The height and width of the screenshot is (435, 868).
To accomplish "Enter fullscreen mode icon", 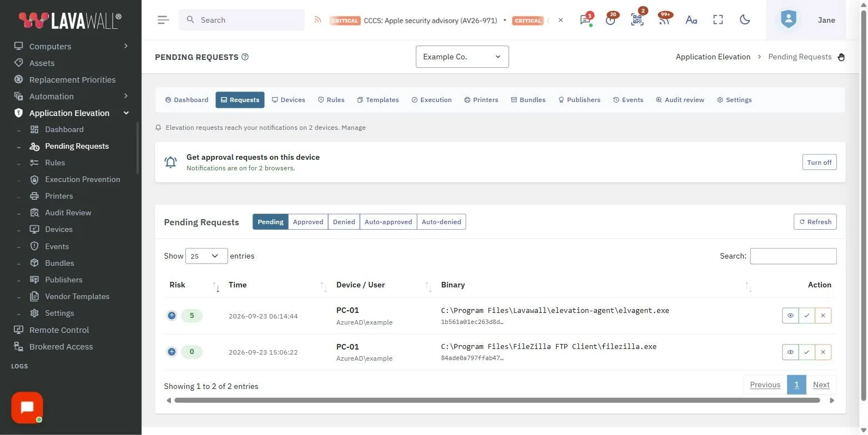I will [718, 20].
